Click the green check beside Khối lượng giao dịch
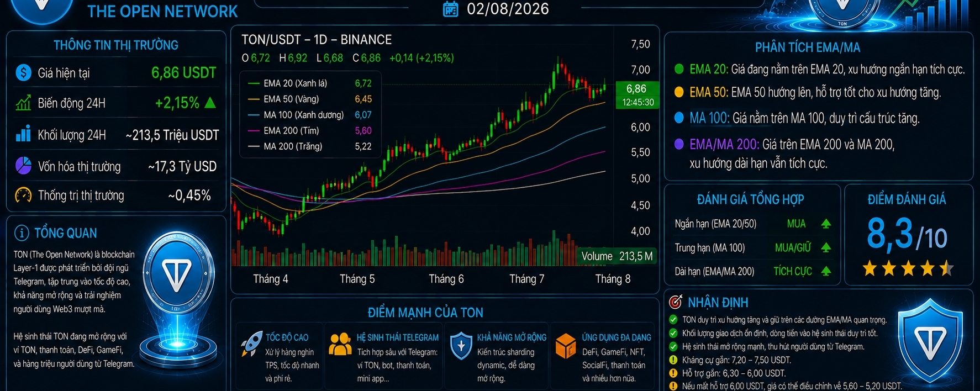The image size is (980, 391). 673,333
